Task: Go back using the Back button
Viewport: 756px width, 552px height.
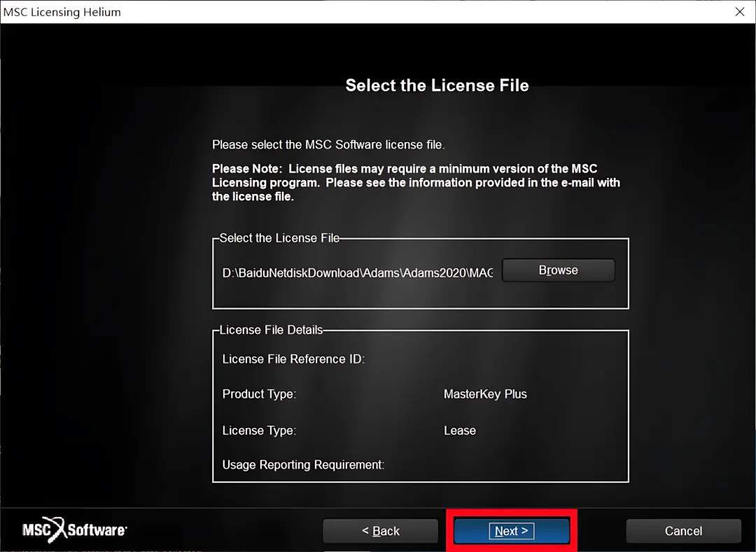Action: point(380,531)
